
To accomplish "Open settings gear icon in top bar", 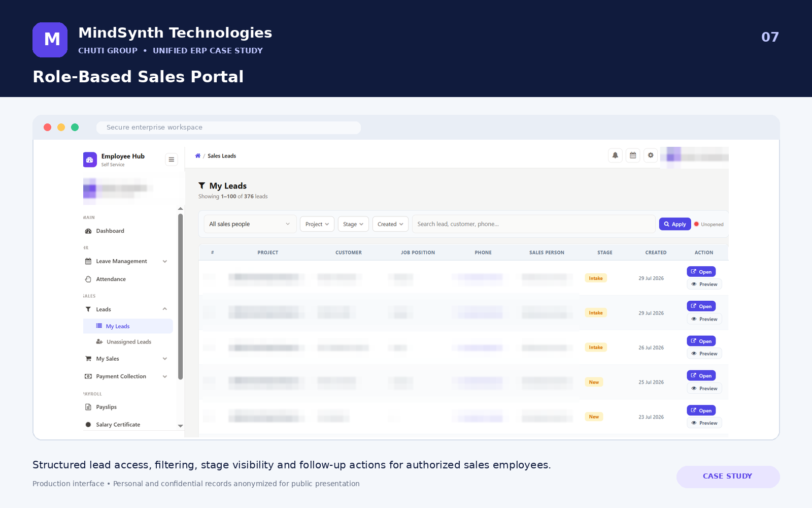I will coord(651,155).
